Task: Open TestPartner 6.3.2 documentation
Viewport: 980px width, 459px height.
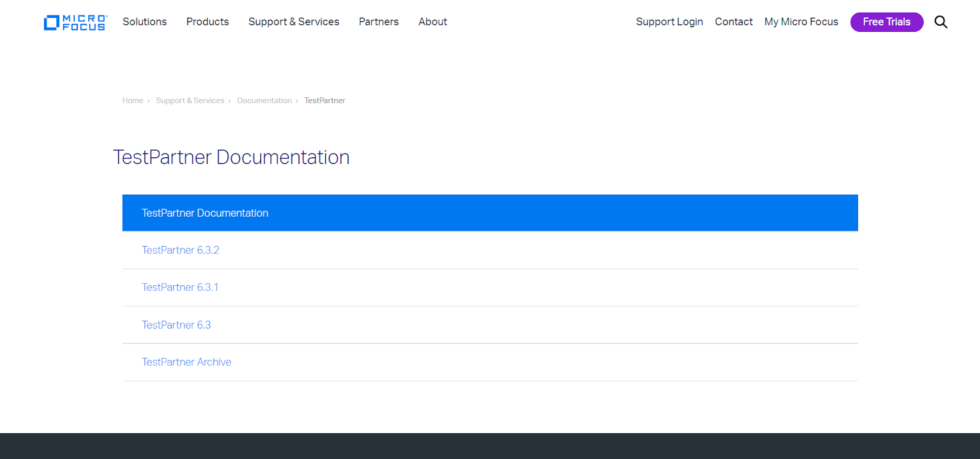Action: [x=180, y=250]
